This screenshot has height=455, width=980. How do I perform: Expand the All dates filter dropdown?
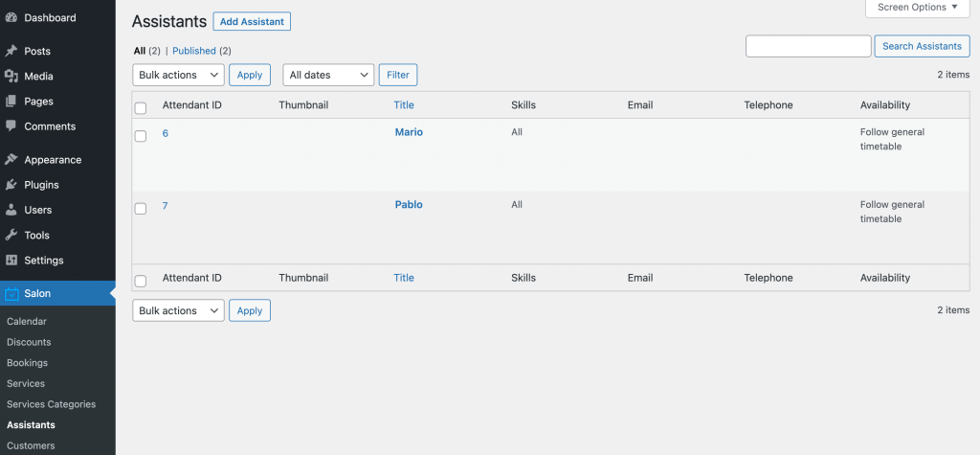point(328,75)
